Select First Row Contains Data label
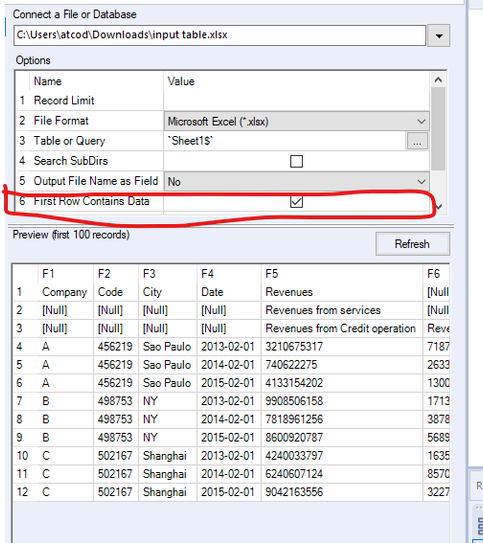Viewport: 483px width, 543px height. [91, 201]
